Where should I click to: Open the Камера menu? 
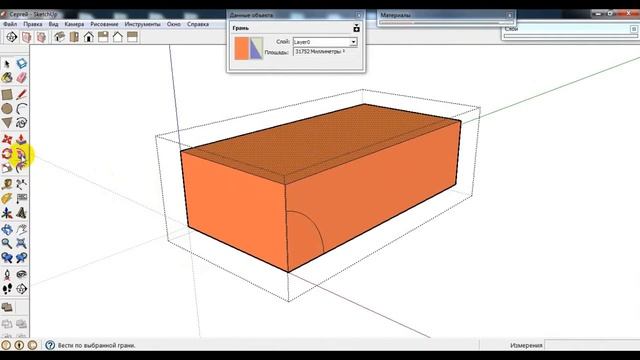[x=74, y=24]
